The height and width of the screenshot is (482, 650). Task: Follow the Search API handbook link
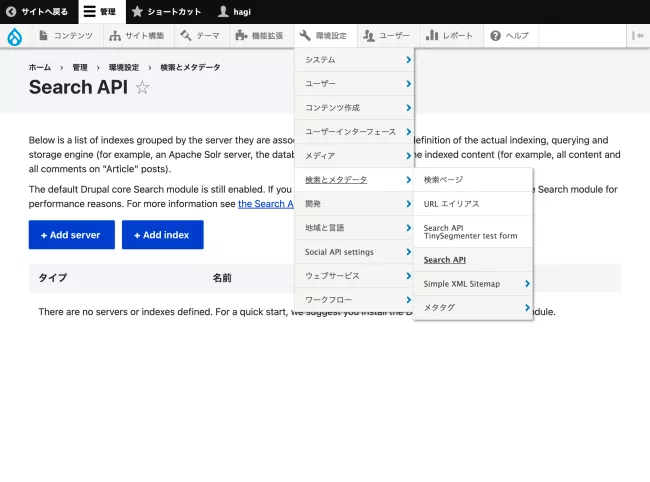[266, 204]
